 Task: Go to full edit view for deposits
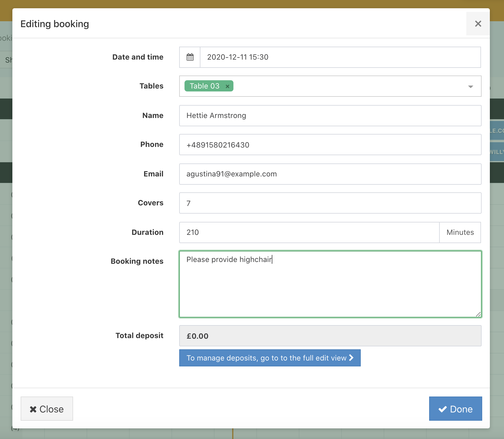pyautogui.click(x=270, y=358)
